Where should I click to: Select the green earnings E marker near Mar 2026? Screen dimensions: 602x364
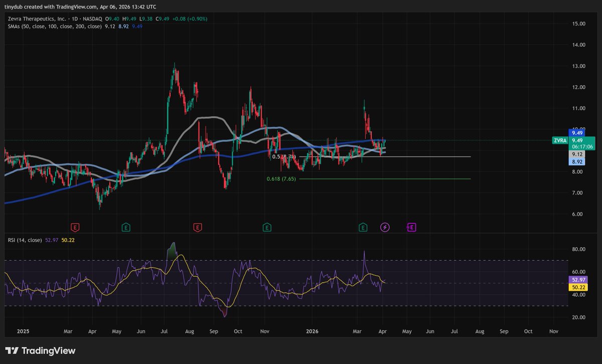click(x=363, y=228)
